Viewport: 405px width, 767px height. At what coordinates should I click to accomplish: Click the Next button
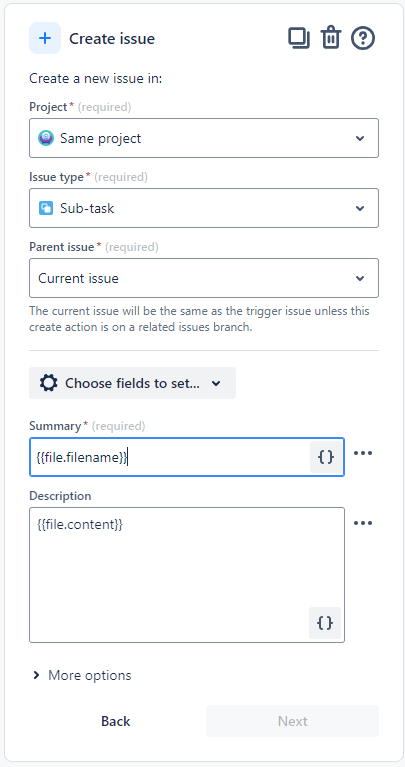[x=292, y=721]
